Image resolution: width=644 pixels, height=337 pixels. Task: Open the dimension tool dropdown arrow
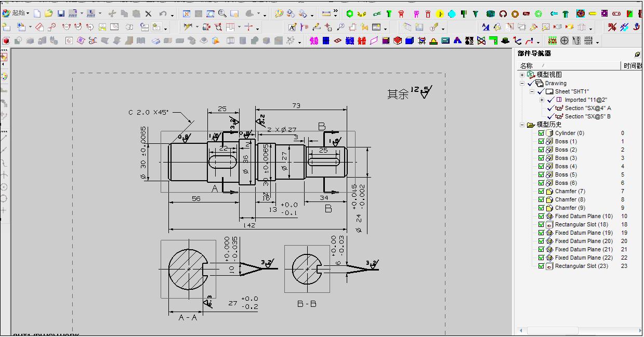(197, 27)
